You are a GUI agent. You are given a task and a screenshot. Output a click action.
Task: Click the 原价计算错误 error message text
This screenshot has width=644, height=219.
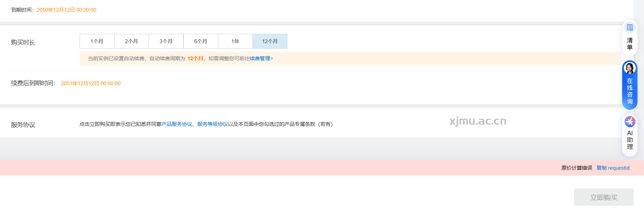[576, 168]
